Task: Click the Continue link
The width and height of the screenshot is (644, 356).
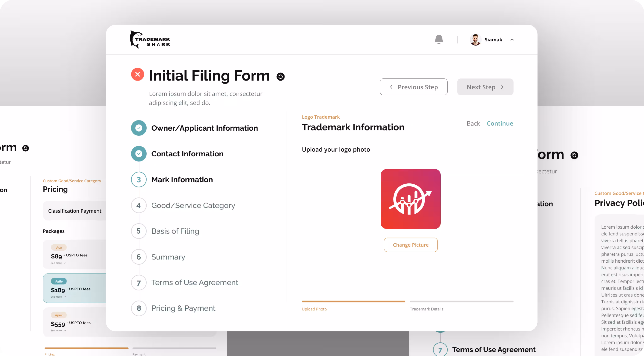Action: [x=500, y=123]
